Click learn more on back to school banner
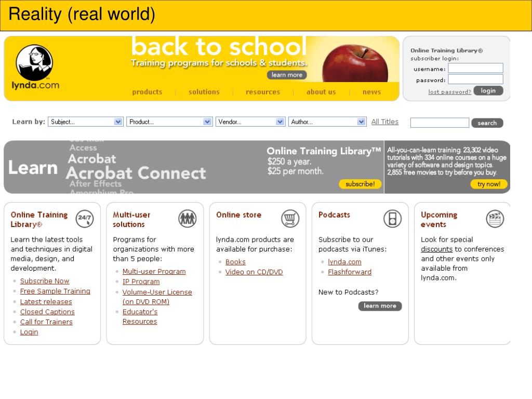 (287, 75)
